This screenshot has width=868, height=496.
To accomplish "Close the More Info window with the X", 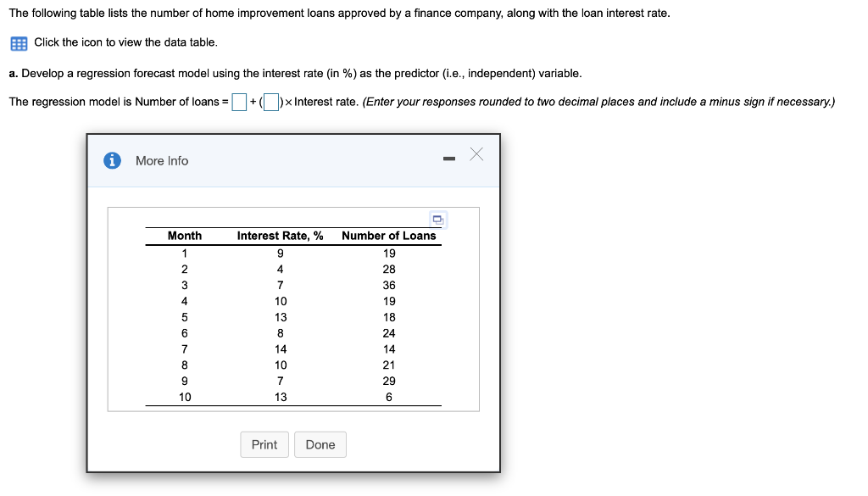I will coord(476,153).
